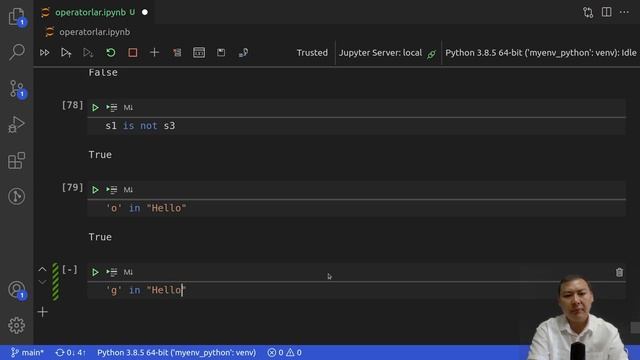
Task: Move the active cell down
Action: tap(42, 282)
